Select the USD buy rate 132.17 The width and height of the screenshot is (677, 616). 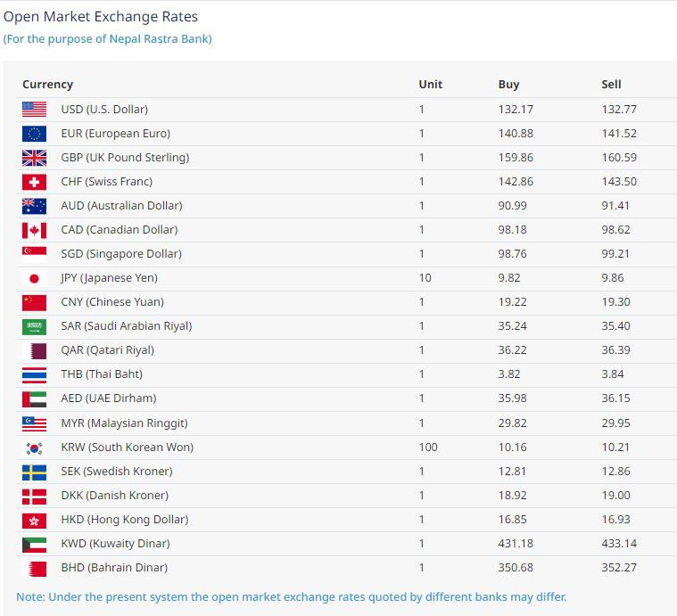pos(516,109)
